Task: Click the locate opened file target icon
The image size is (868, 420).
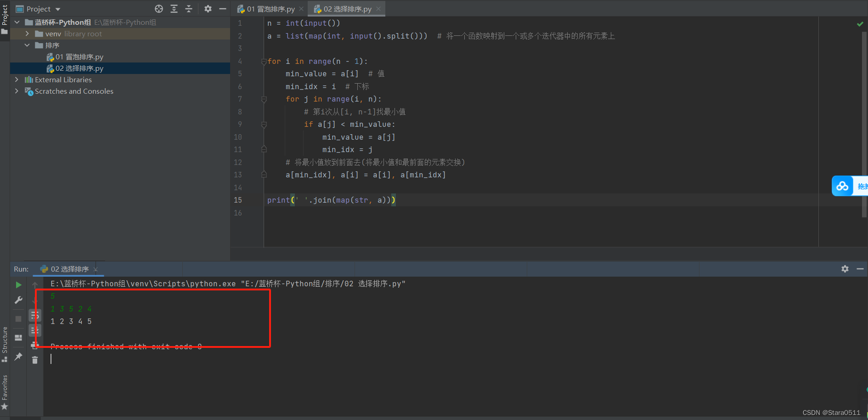Action: tap(159, 9)
